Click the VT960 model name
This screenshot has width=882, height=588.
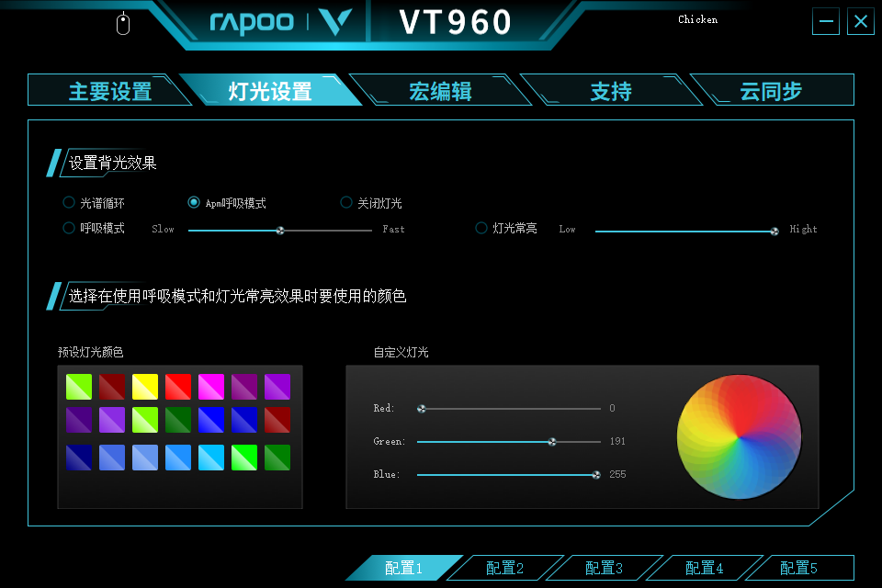[455, 22]
